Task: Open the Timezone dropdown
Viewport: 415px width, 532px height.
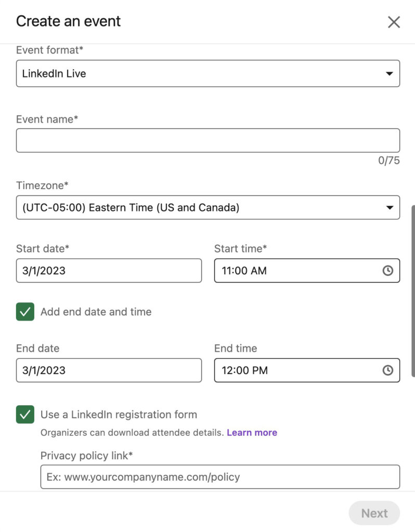Action: pyautogui.click(x=208, y=207)
